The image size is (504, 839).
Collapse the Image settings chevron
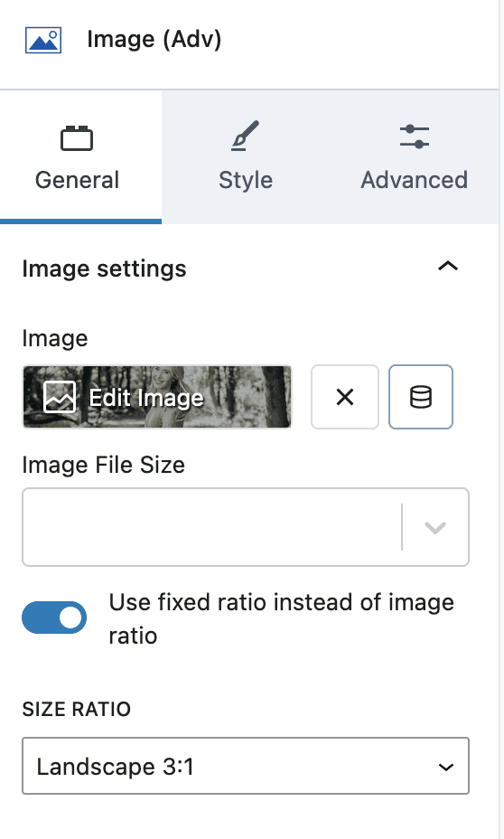(448, 266)
